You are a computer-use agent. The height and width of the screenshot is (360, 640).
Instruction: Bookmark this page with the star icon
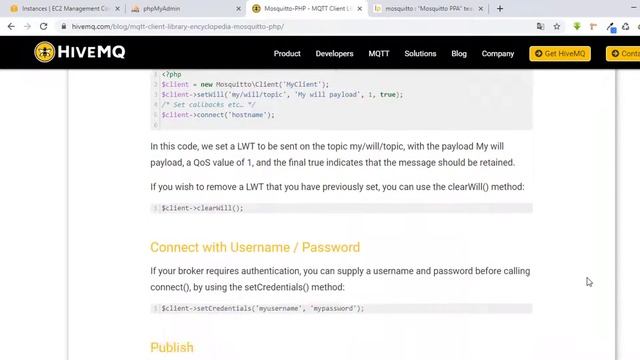[x=557, y=27]
